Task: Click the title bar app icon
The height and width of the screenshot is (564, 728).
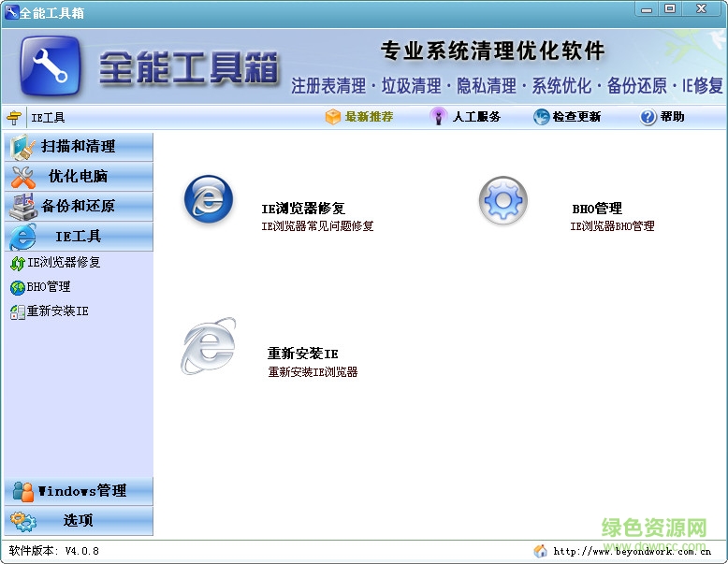Action: (x=11, y=12)
